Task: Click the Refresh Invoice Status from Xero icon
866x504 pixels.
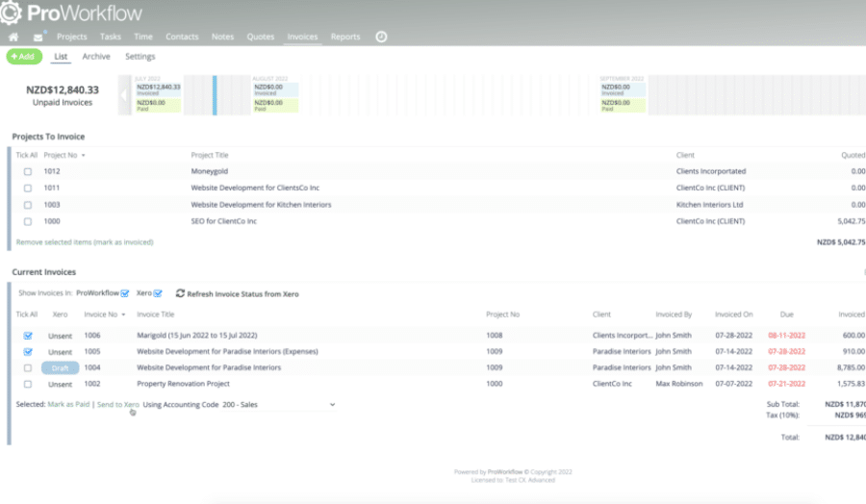Action: point(180,293)
